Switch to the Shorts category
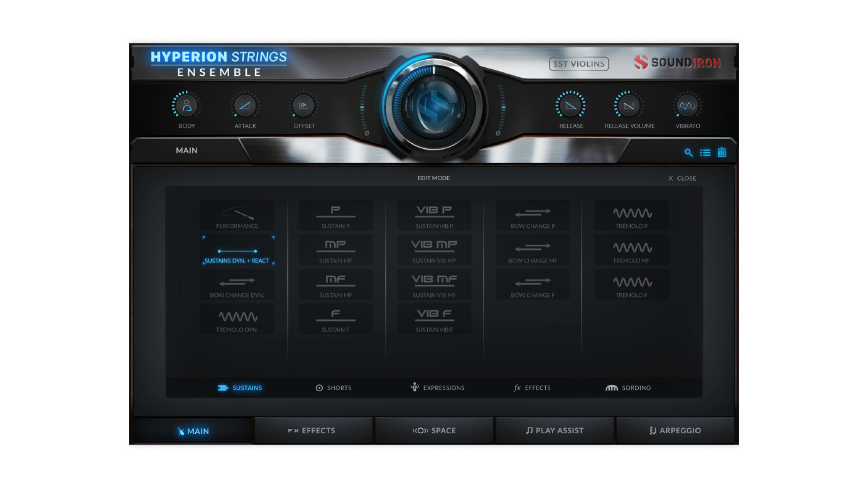Screen dimensions: 868x488 pyautogui.click(x=334, y=388)
